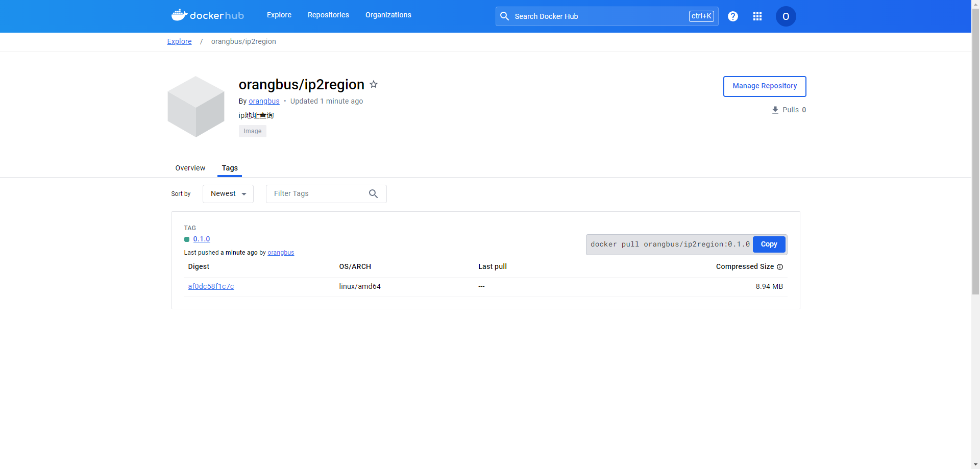This screenshot has width=980, height=469.
Task: Select the Tags tab
Action: (x=230, y=168)
